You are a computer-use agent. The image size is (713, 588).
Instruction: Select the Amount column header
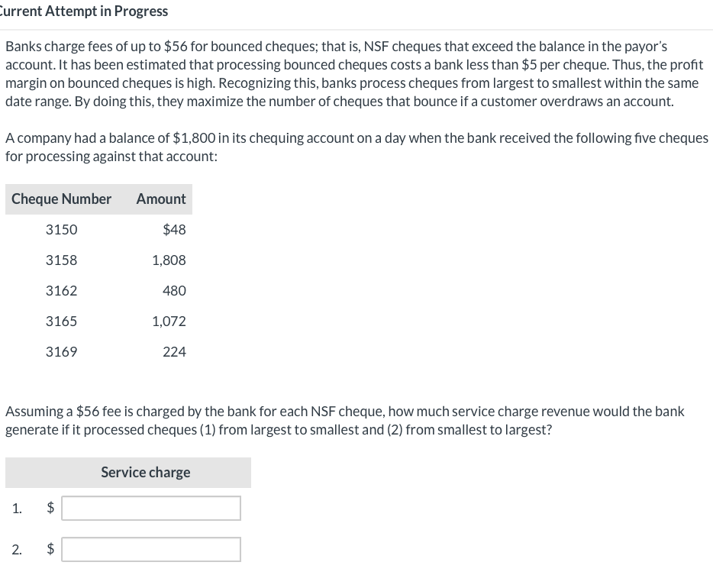[160, 199]
